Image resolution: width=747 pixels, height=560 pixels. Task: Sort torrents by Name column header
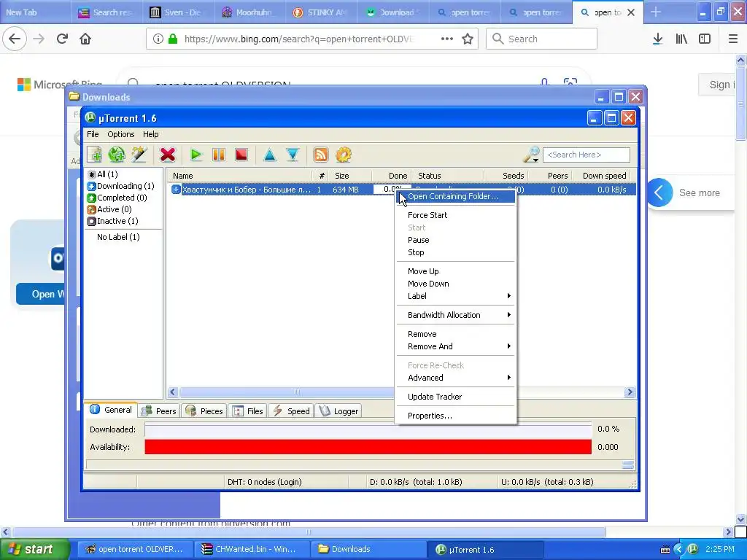tap(239, 176)
